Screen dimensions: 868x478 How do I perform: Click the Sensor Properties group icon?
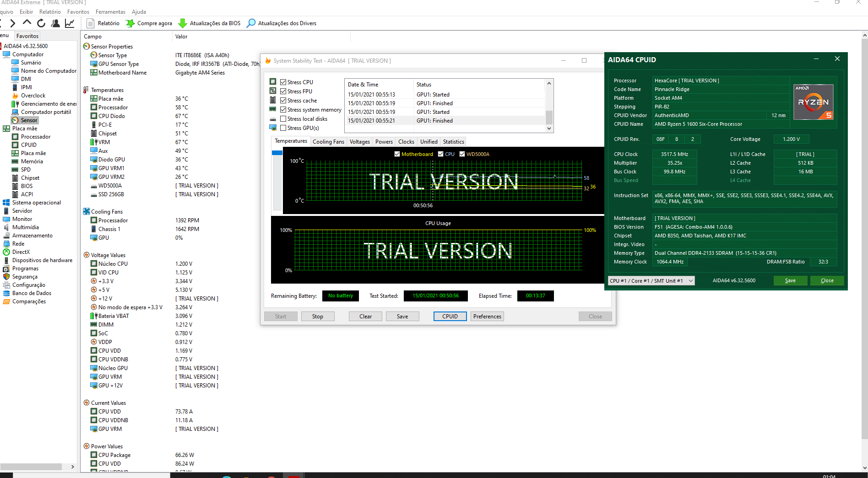click(87, 46)
